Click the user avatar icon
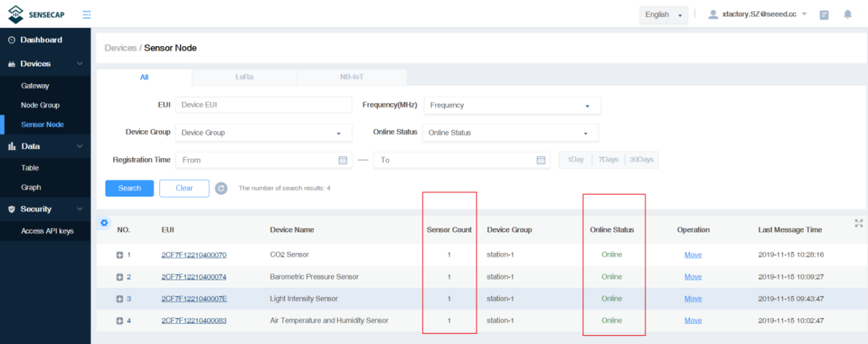 click(713, 14)
